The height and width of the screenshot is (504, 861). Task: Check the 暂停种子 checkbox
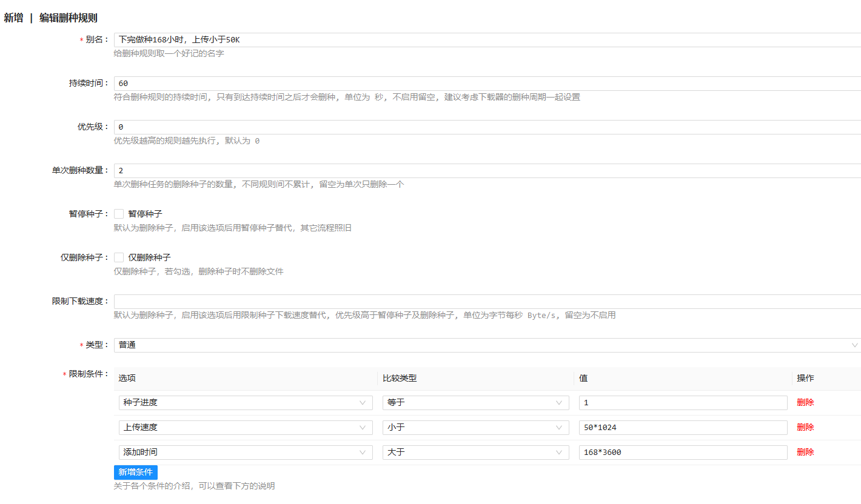click(x=119, y=214)
